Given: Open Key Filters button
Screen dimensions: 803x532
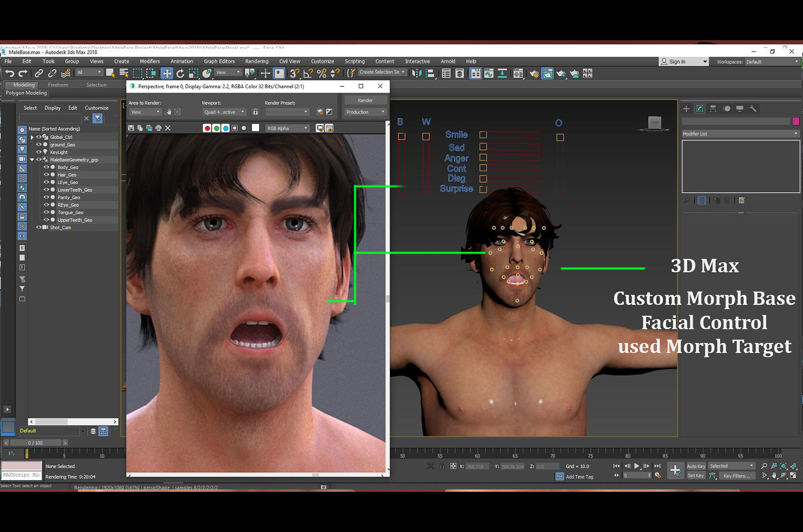Looking at the screenshot, I should tap(737, 476).
